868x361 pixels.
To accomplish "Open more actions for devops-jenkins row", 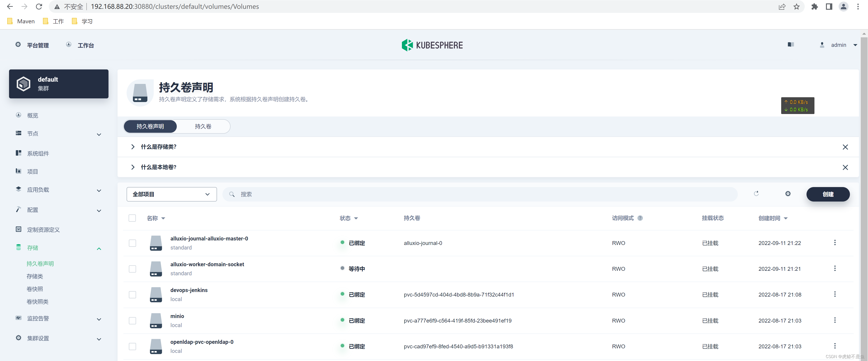I will point(835,294).
